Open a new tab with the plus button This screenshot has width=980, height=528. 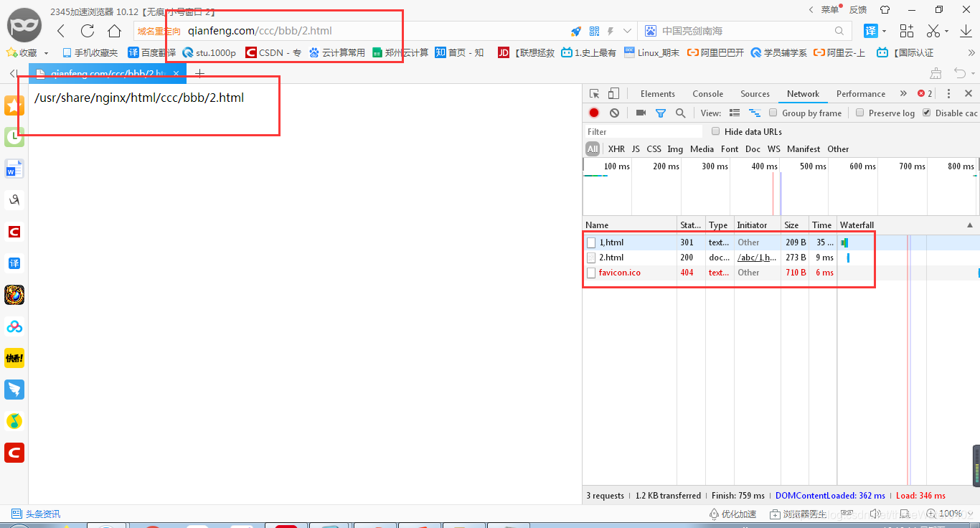coord(199,73)
